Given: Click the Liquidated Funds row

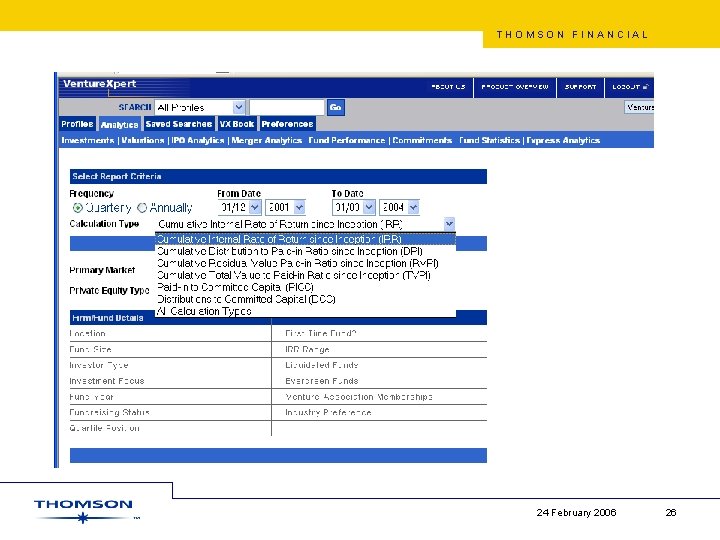Looking at the screenshot, I should (x=379, y=365).
